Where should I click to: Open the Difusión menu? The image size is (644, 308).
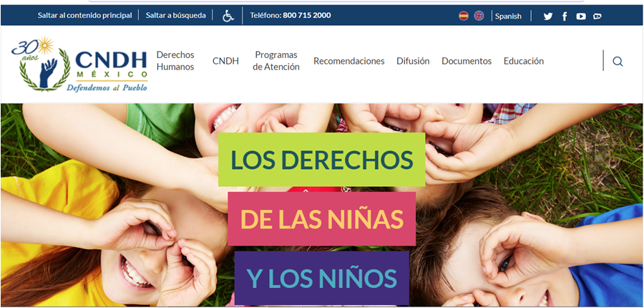coord(413,61)
